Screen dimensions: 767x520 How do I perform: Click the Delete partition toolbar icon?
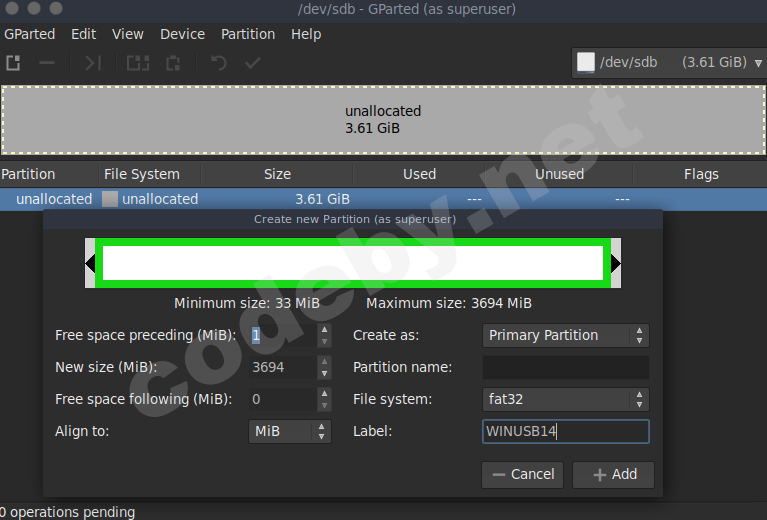(47, 63)
